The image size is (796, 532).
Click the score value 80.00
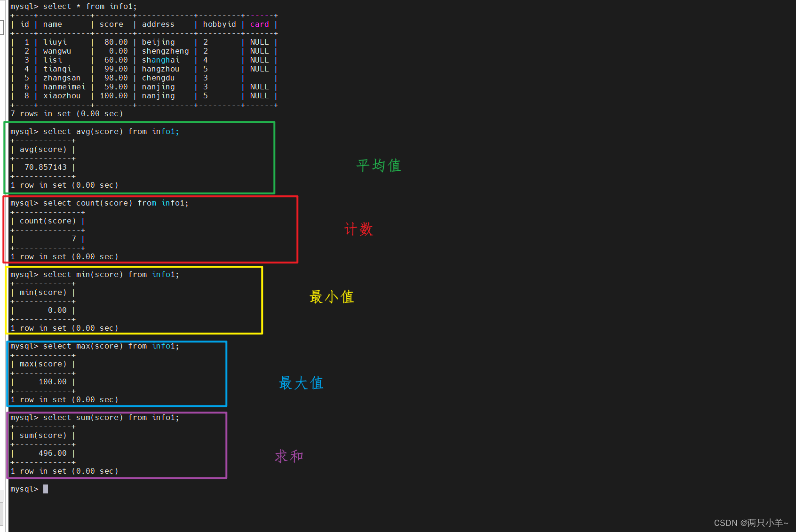click(x=116, y=42)
